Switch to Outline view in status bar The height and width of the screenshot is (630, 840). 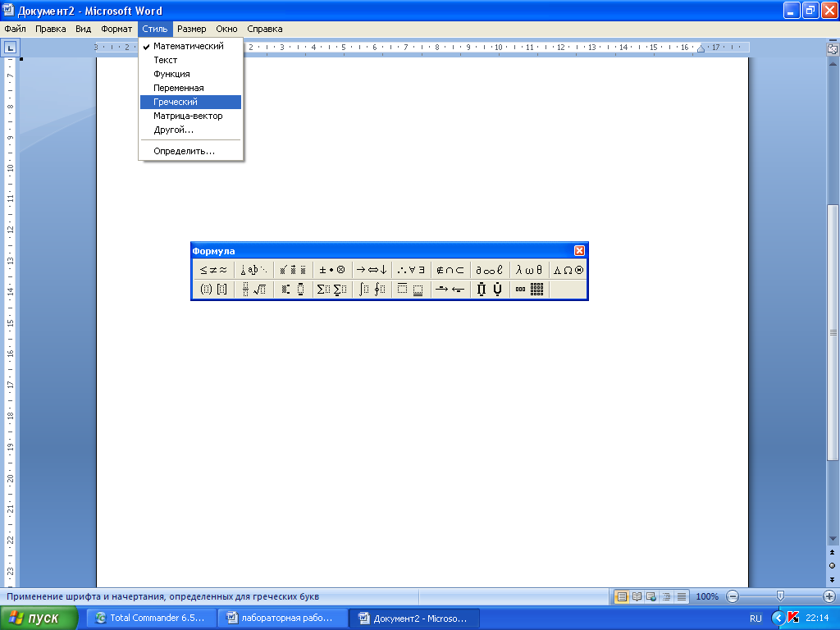coord(666,596)
